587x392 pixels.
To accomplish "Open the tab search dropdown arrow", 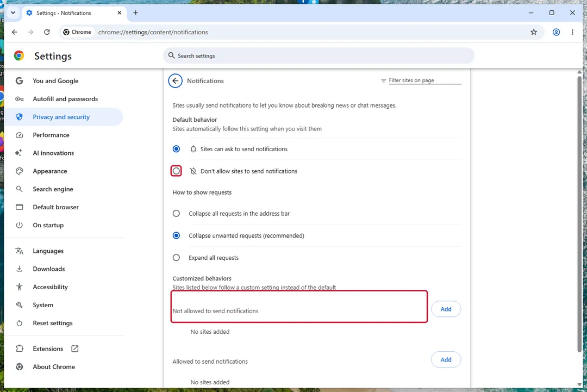I will (13, 13).
